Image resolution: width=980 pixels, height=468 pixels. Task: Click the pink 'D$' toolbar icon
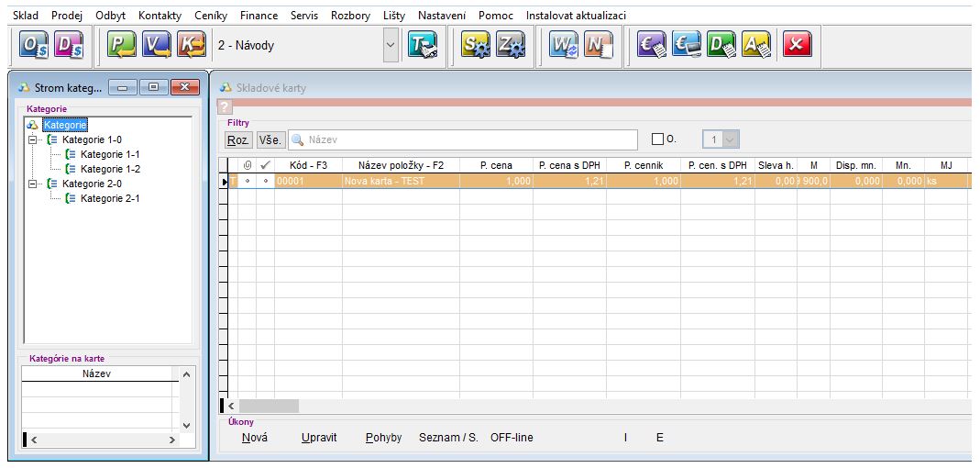tap(69, 45)
